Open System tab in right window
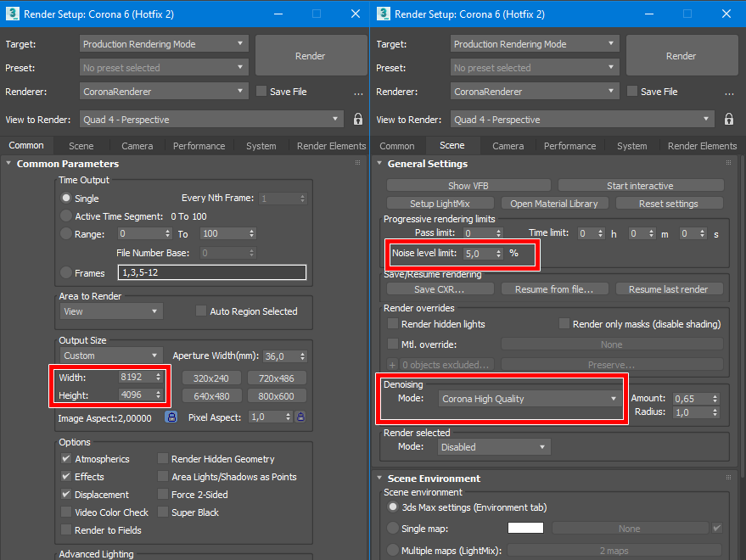The image size is (746, 560). coord(631,146)
